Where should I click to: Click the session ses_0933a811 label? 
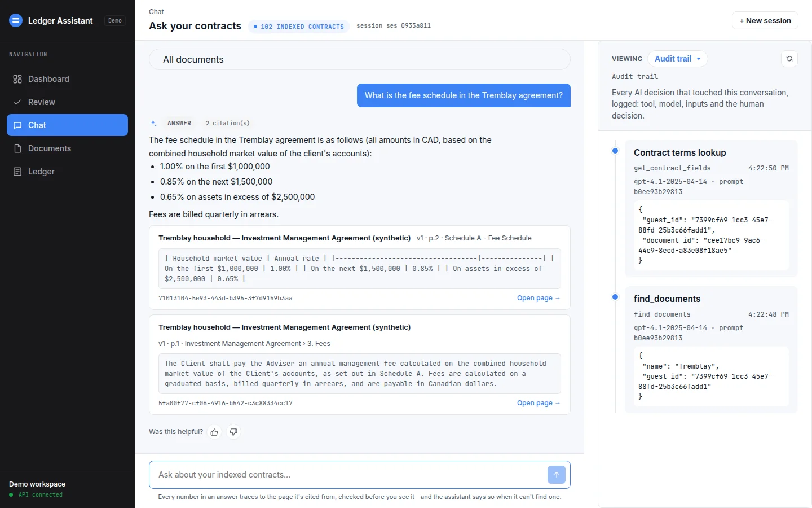[x=394, y=26]
